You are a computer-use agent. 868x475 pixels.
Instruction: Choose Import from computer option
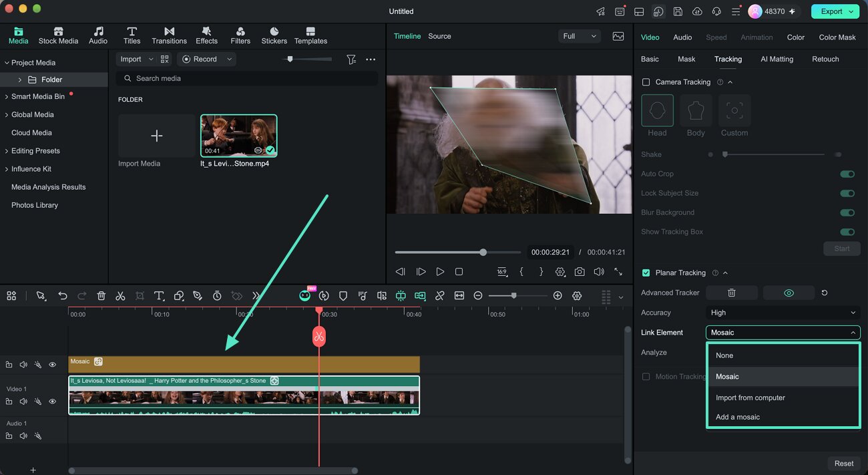point(783,398)
